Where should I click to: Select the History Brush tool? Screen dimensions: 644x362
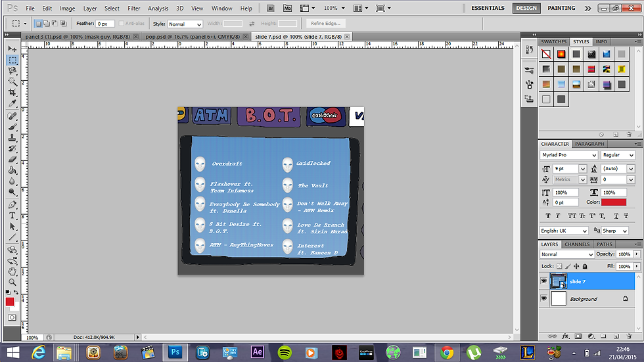coord(12,148)
